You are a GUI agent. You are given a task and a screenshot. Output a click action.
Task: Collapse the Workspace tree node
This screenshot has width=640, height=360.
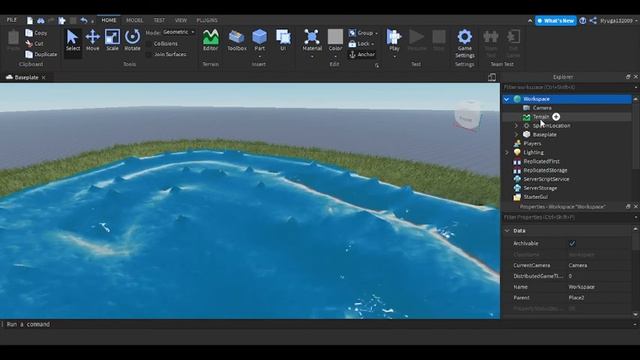507,99
